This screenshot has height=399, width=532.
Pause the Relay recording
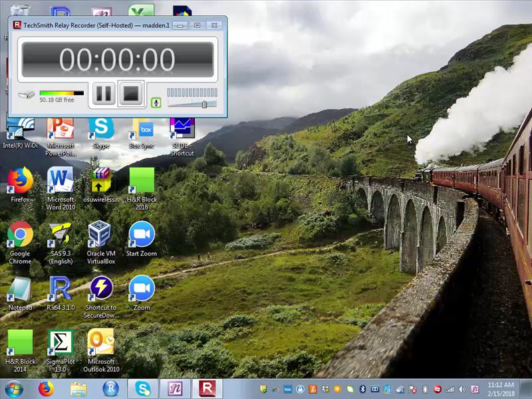[103, 94]
